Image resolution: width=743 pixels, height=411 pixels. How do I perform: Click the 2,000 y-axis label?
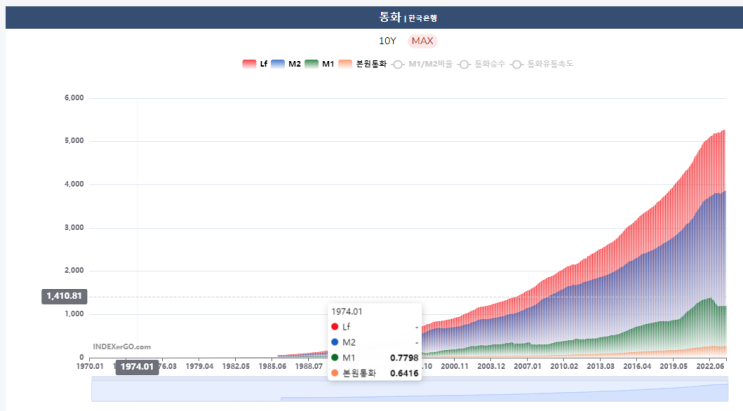click(74, 270)
